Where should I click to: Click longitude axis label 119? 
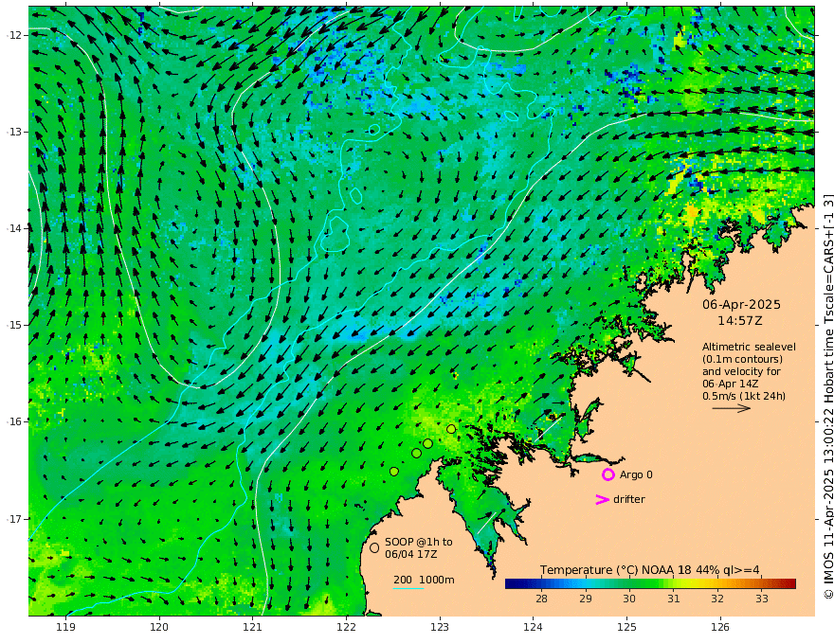(x=66, y=627)
